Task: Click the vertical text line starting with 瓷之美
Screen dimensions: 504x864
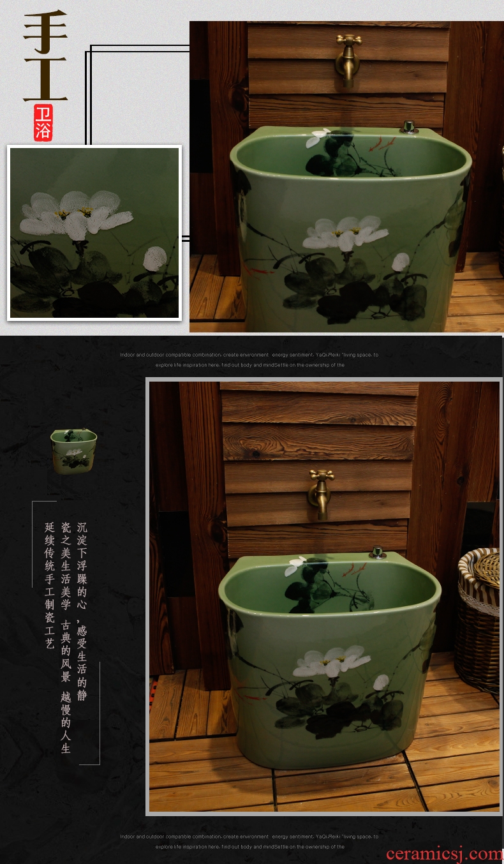Action: coord(66,637)
